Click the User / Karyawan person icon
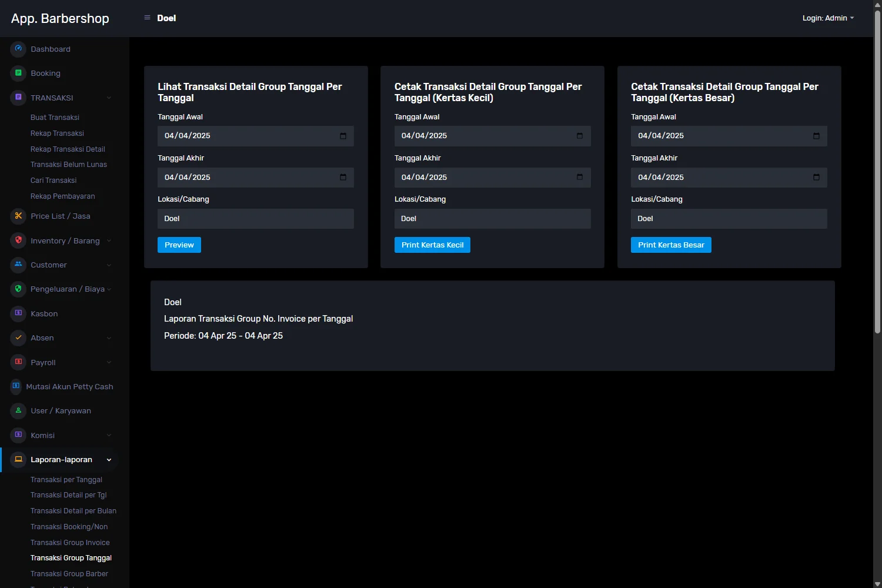The width and height of the screenshot is (882, 588). [18, 410]
